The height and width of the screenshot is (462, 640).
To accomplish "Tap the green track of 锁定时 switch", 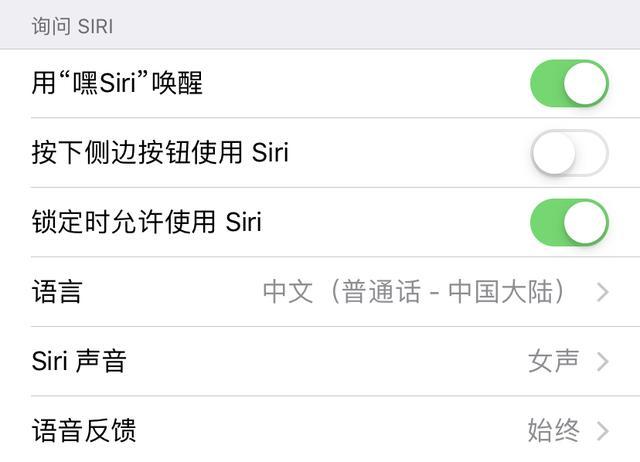I will click(547, 222).
